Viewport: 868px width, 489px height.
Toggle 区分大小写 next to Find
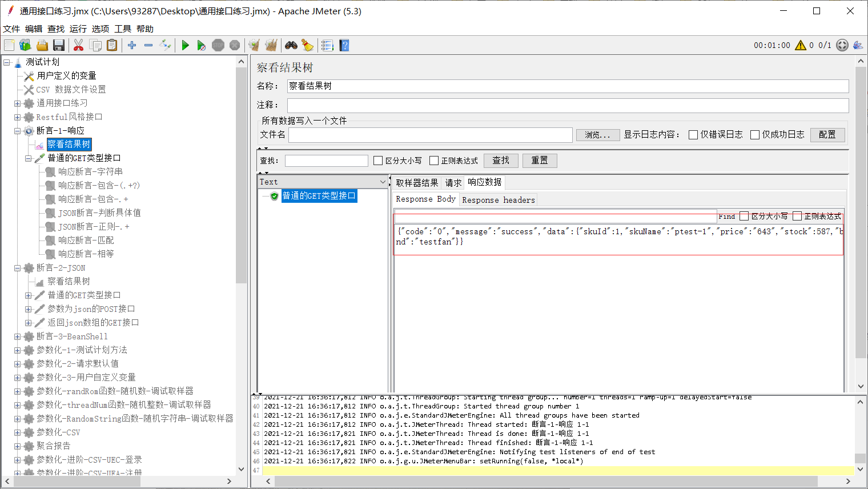tap(744, 216)
